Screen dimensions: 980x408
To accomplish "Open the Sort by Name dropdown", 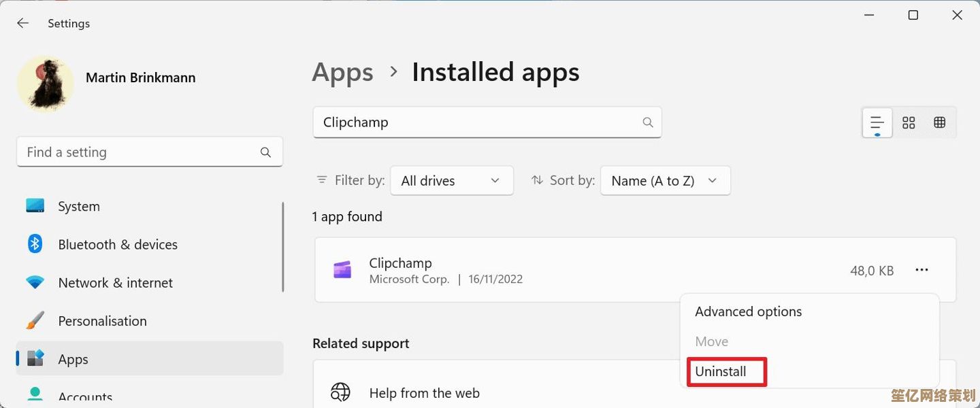I will [665, 181].
